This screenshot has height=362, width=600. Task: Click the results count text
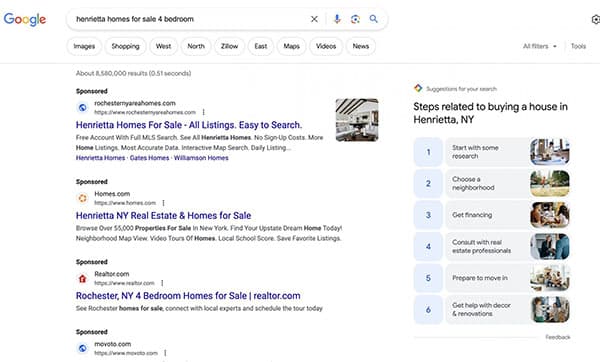point(133,73)
